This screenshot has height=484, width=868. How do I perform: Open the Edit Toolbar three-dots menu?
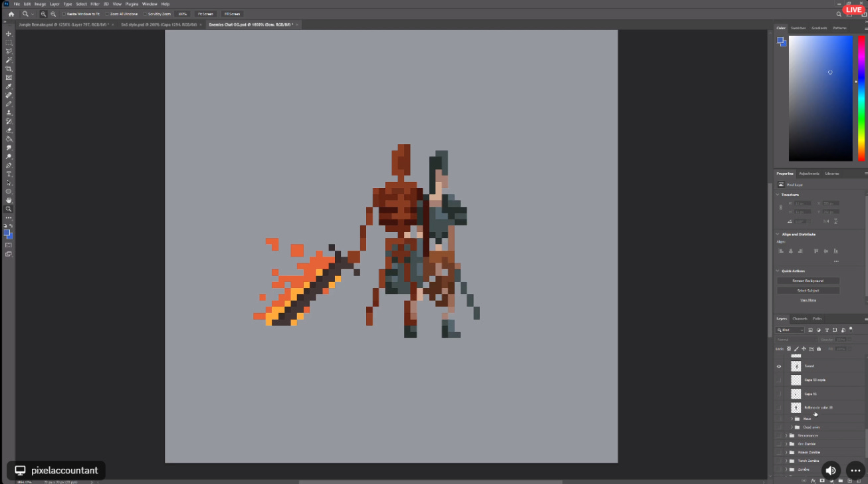9,217
